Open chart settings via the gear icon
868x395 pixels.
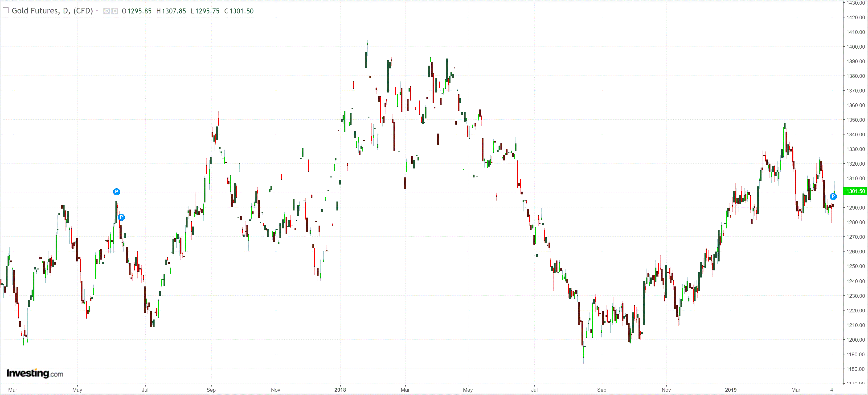coord(115,11)
